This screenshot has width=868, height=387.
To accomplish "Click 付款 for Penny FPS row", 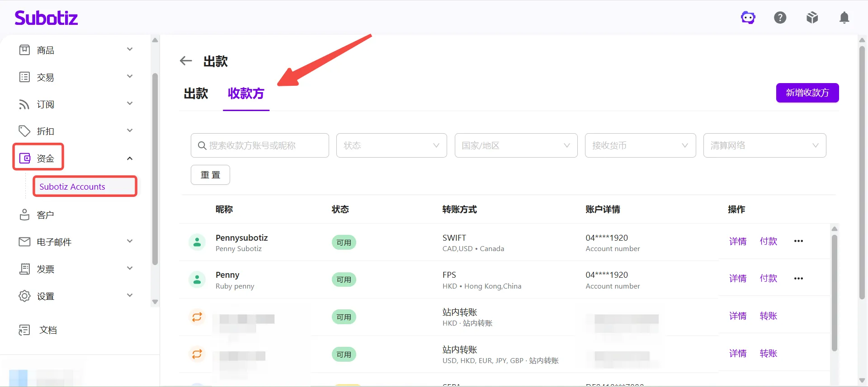I will (x=769, y=279).
